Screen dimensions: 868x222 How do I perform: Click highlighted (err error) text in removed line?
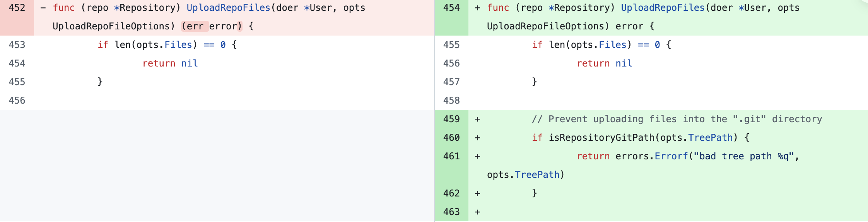212,26
